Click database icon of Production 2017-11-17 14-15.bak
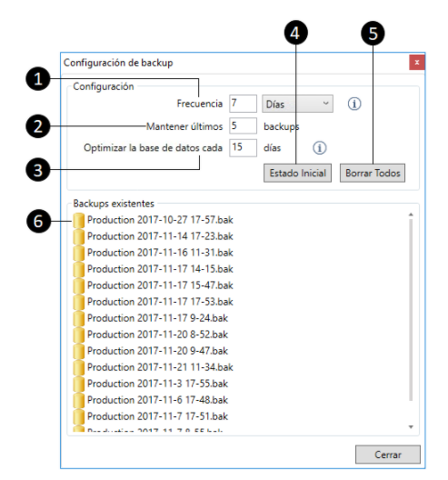448x480 pixels. 79,269
